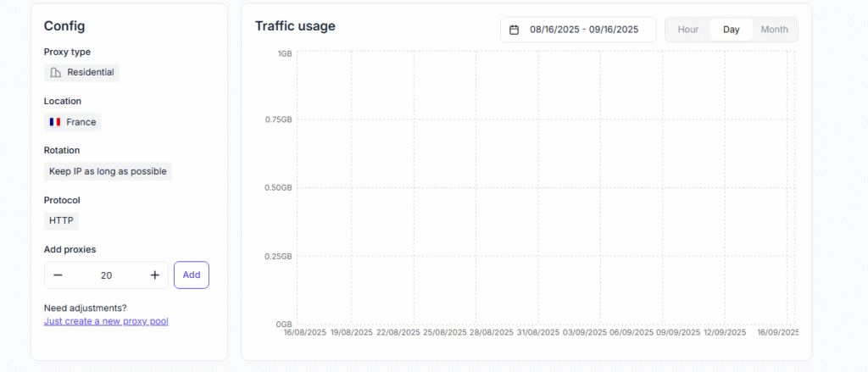Image resolution: width=868 pixels, height=372 pixels.
Task: Click the France location chip
Action: pyautogui.click(x=73, y=122)
